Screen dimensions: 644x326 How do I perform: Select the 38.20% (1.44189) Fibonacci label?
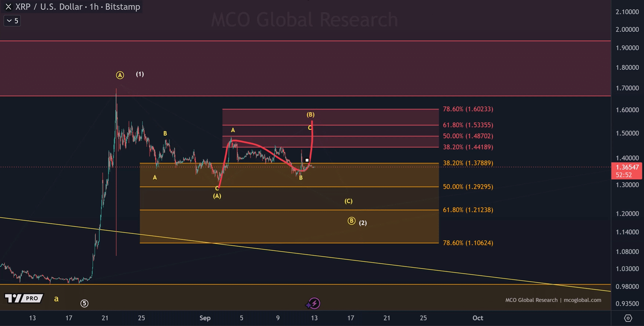[x=468, y=147]
